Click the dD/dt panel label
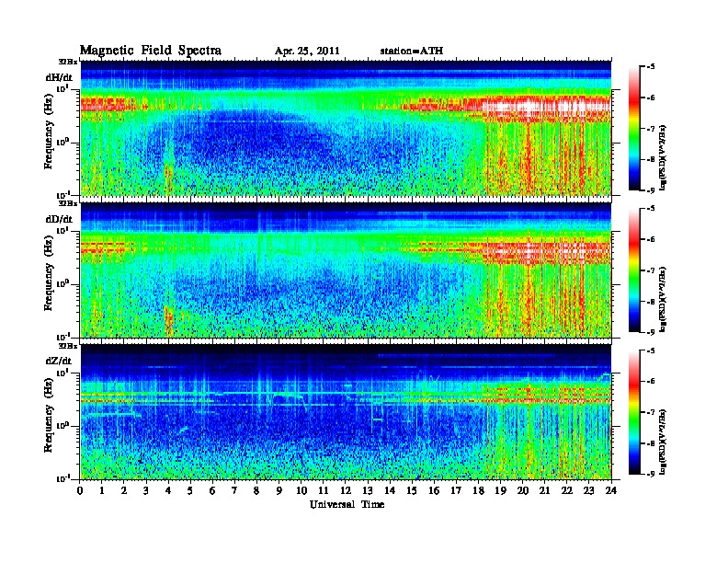This screenshot has height=563, width=728. tap(59, 219)
